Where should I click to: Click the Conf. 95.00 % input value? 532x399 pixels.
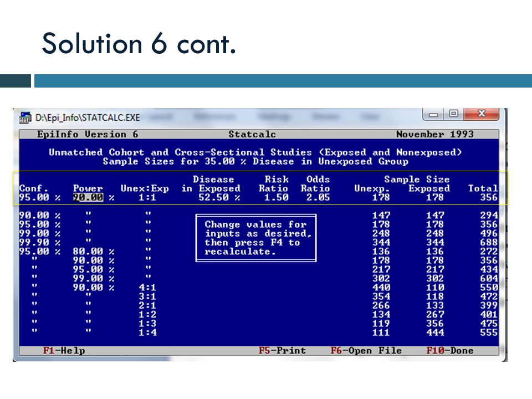coord(40,197)
